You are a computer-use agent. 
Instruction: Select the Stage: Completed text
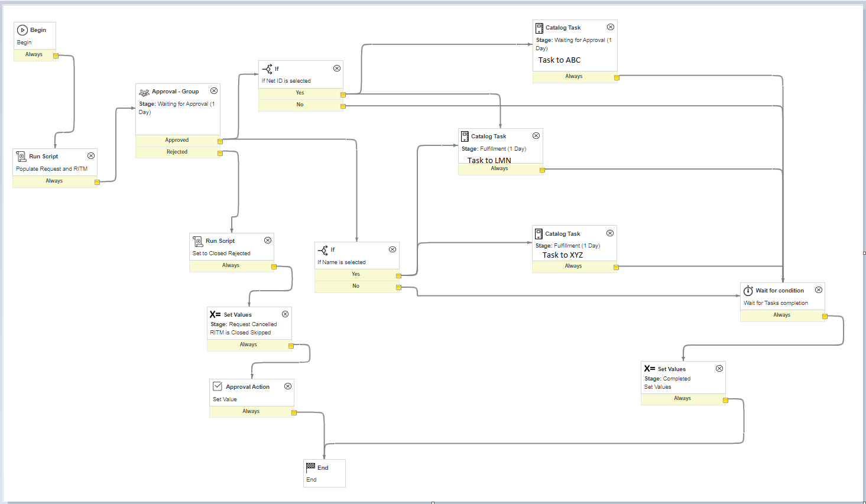coord(667,379)
